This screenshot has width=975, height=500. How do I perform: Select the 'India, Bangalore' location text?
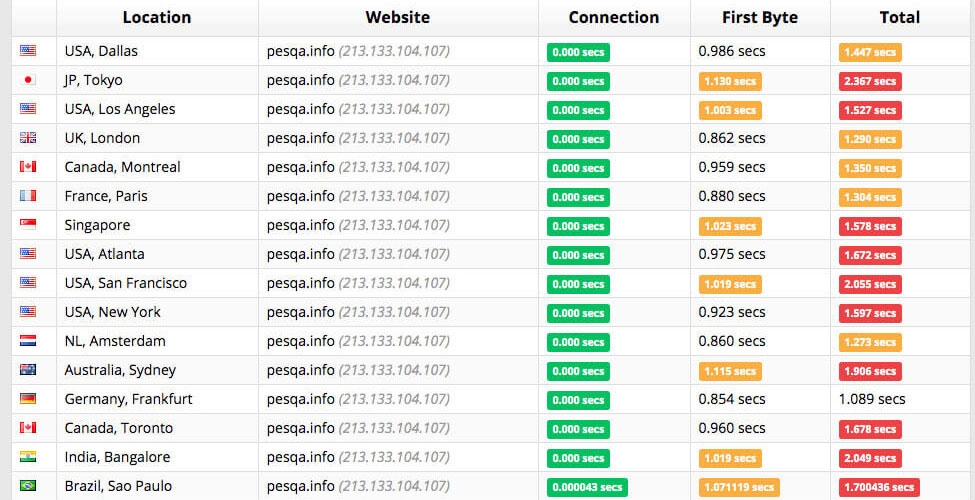click(118, 457)
